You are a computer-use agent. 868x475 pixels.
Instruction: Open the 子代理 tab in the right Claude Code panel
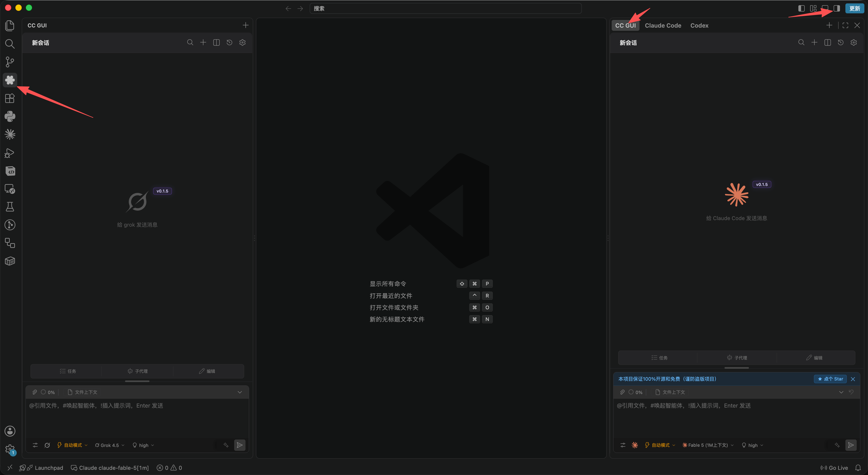click(x=737, y=357)
